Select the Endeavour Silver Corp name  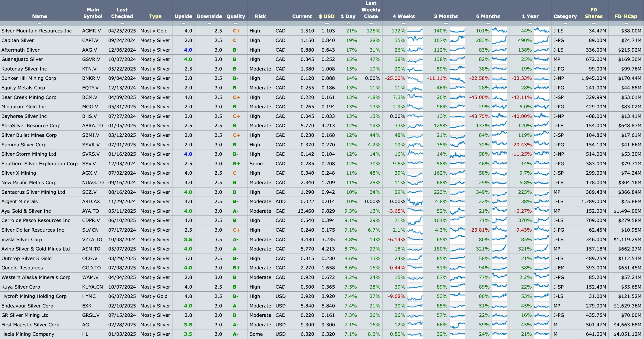(27, 306)
